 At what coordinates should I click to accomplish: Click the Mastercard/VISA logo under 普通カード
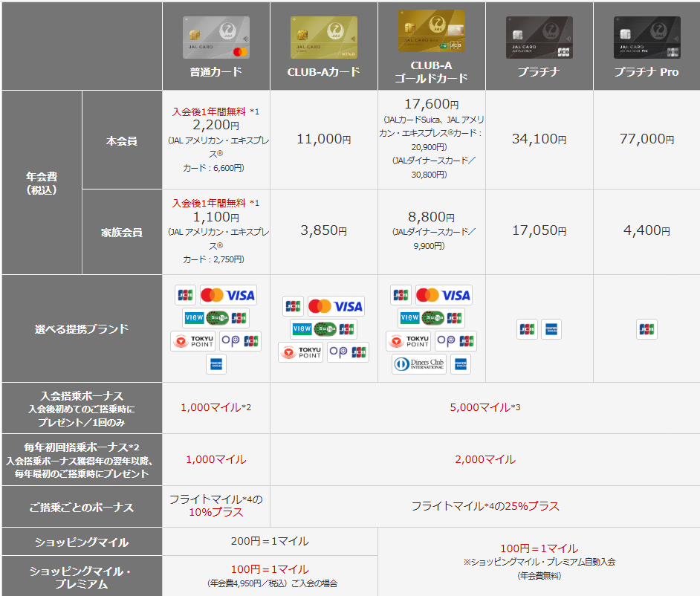coord(228,295)
